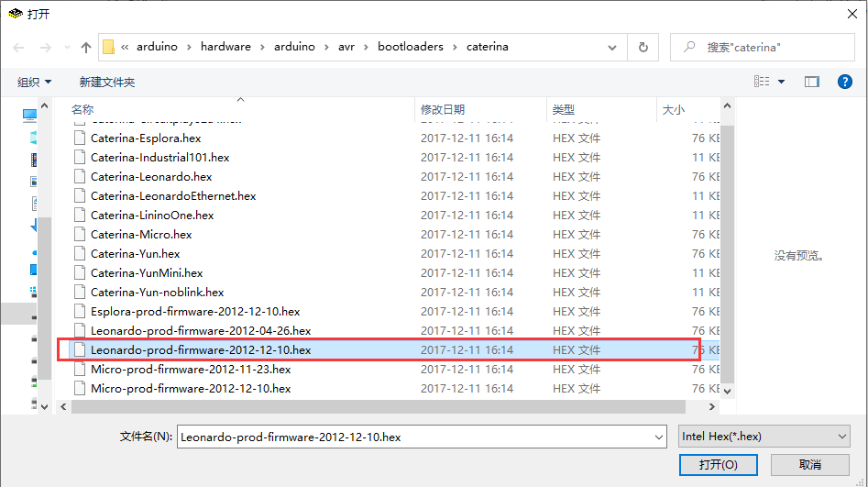The width and height of the screenshot is (868, 487).
Task: Select Caterina-LininoOne.hex file icon
Action: (x=80, y=215)
